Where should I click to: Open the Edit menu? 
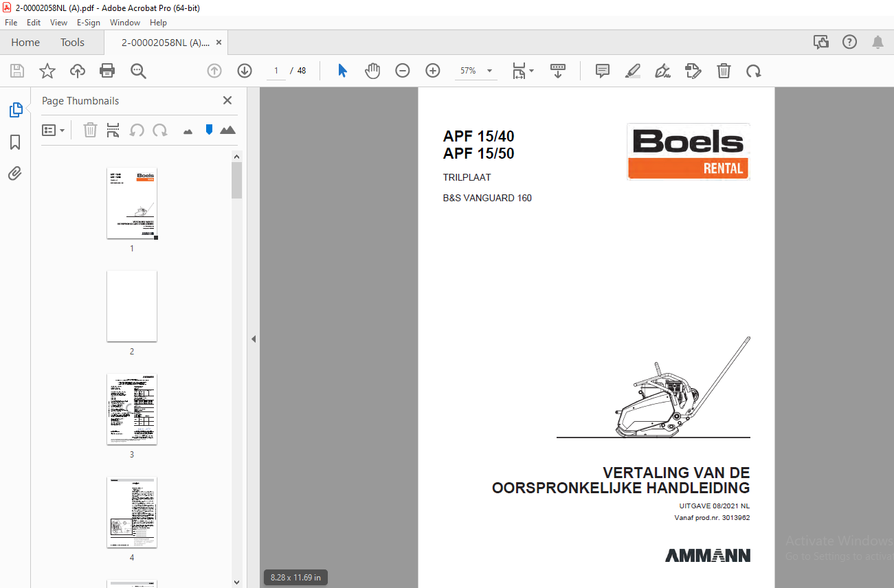tap(34, 23)
